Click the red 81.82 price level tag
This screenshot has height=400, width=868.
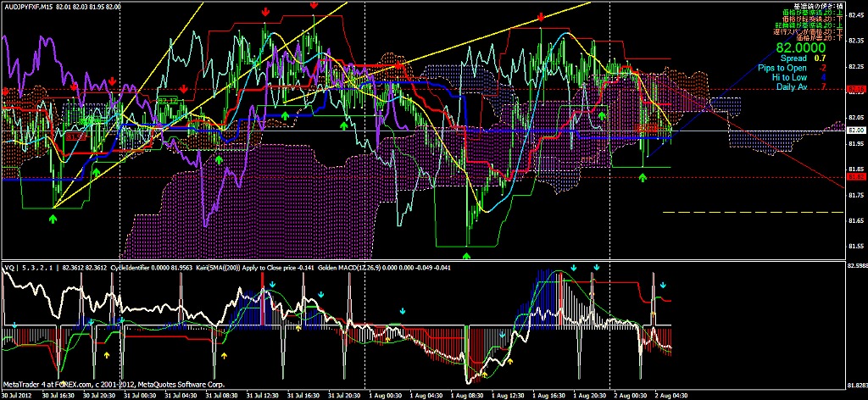[856, 177]
